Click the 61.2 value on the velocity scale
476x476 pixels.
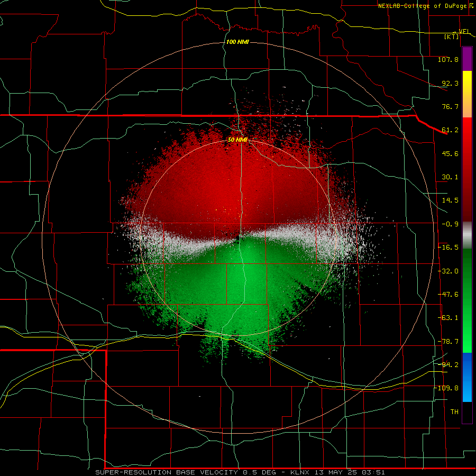coord(450,130)
